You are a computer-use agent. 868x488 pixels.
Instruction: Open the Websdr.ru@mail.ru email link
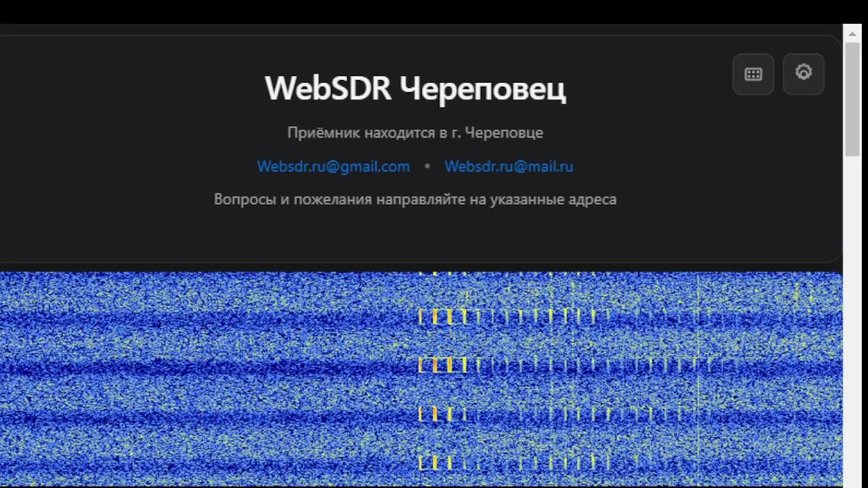pos(509,166)
